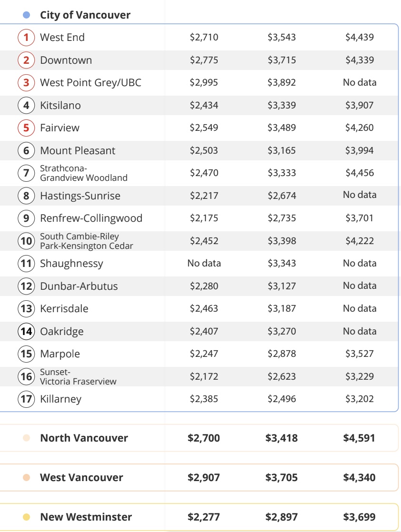The width and height of the screenshot is (401, 532).
Task: Click the number 14 circle beside Oakridge
Action: coord(27,331)
